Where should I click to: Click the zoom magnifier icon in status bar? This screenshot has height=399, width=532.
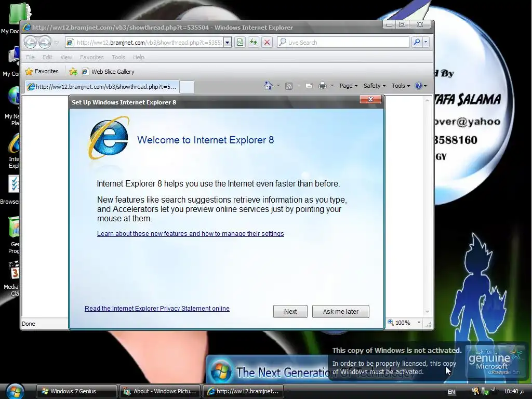click(391, 322)
